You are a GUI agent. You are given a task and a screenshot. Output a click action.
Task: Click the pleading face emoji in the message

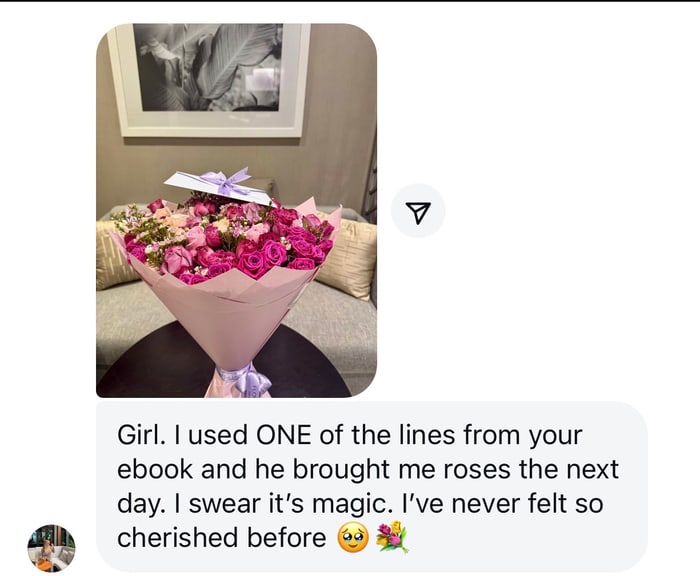353,538
